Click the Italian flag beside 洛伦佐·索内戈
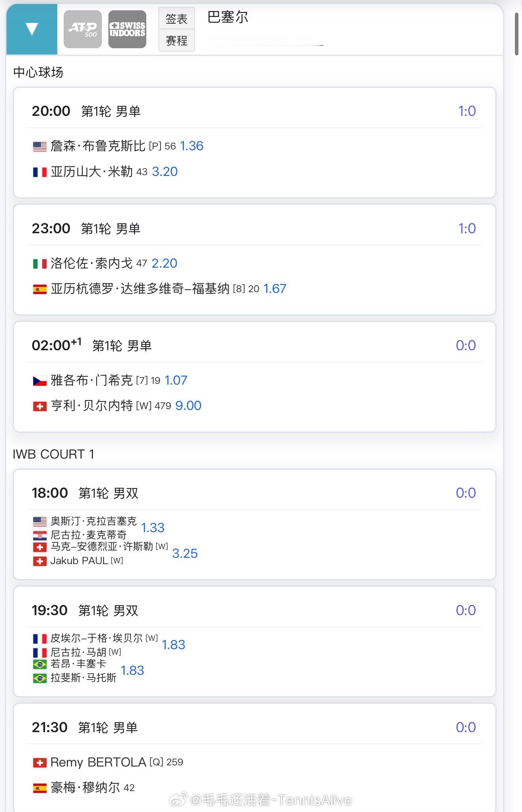The height and width of the screenshot is (812, 522). pos(40,264)
